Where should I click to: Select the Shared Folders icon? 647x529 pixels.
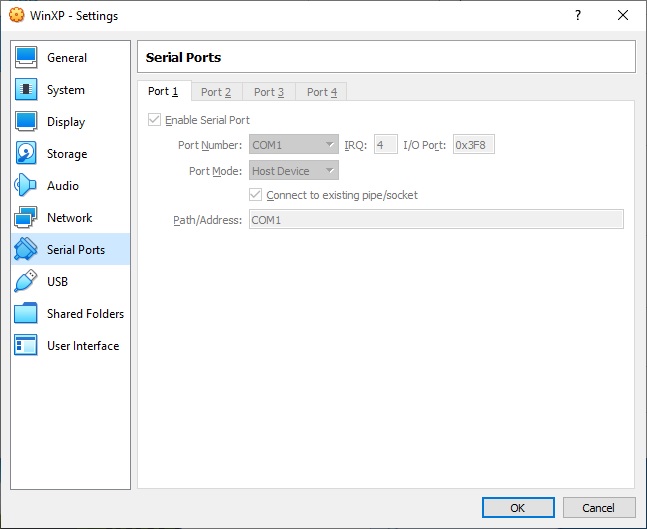pos(26,313)
